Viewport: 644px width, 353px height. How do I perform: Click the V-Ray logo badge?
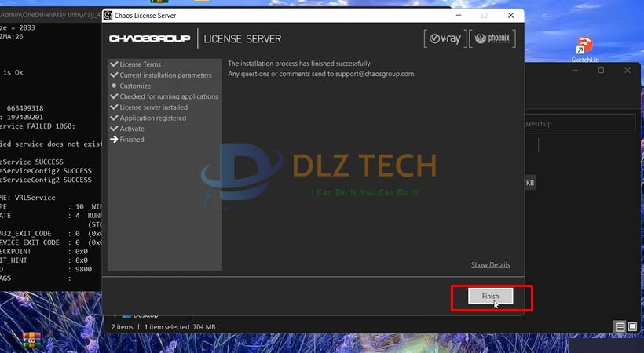click(443, 38)
